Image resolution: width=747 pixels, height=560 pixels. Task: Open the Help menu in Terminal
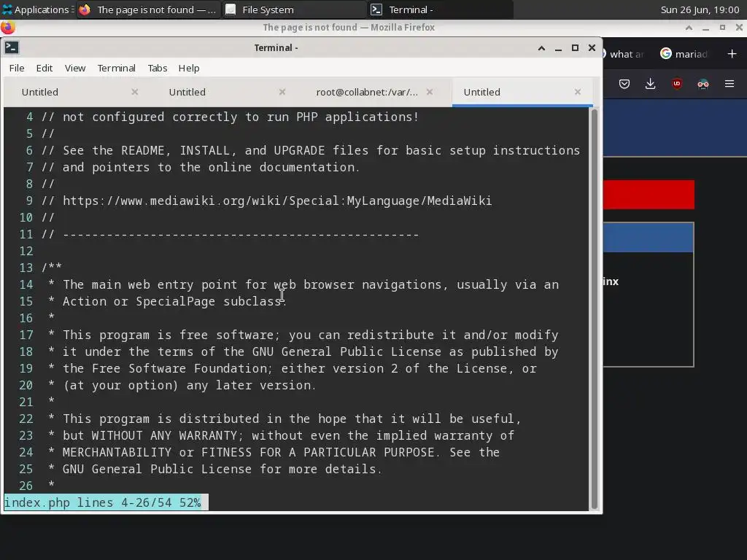tap(189, 68)
